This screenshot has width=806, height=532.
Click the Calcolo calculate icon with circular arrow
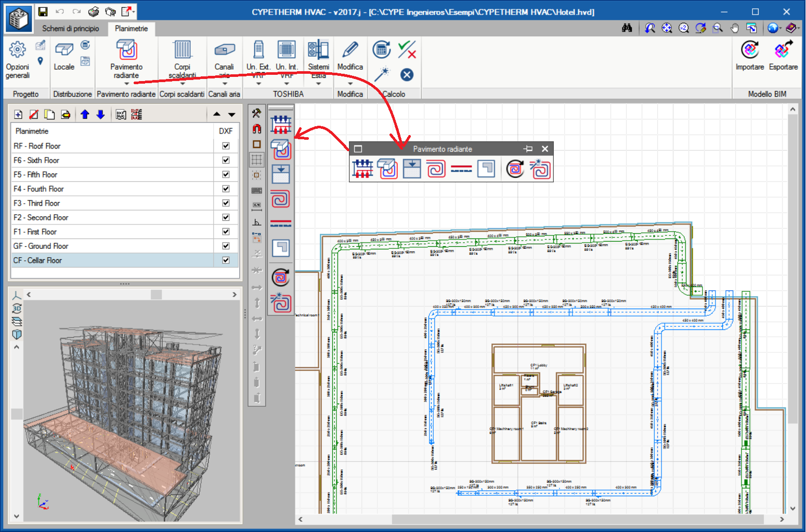382,50
